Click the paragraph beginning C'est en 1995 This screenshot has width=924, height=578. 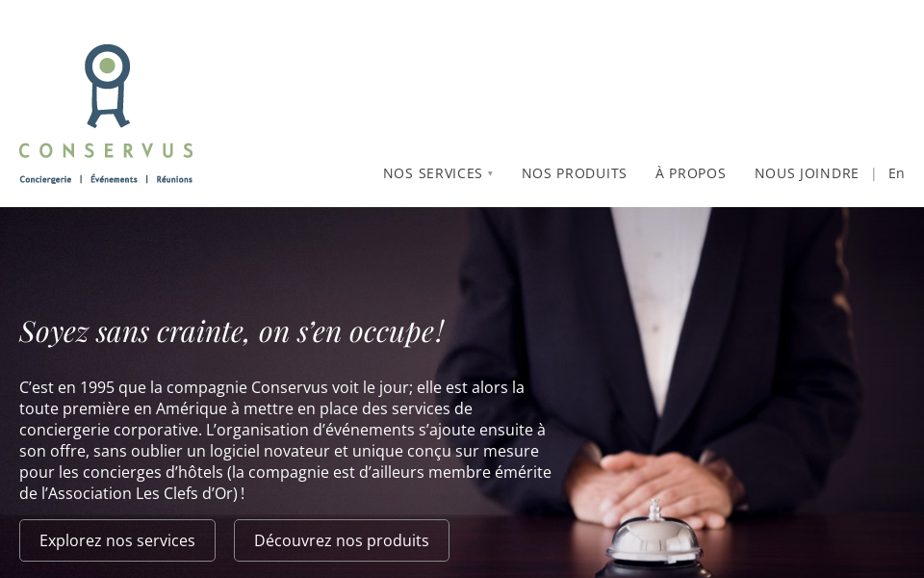285,440
